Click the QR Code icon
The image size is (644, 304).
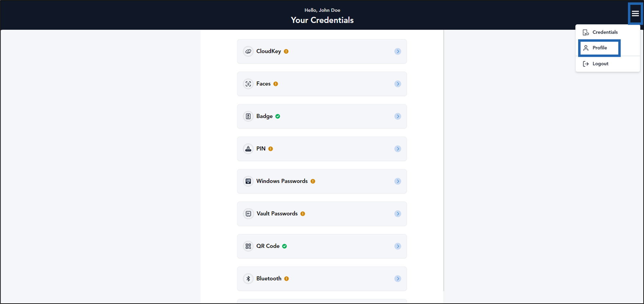tap(248, 246)
